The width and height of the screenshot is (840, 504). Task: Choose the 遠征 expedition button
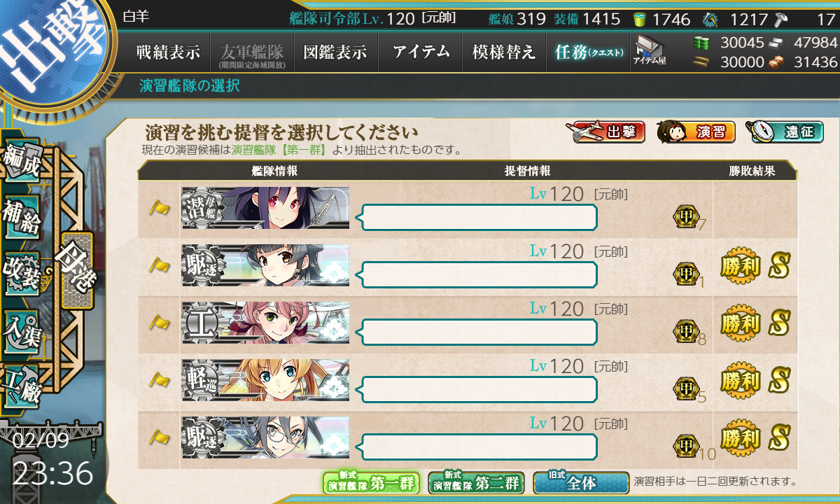click(x=784, y=132)
